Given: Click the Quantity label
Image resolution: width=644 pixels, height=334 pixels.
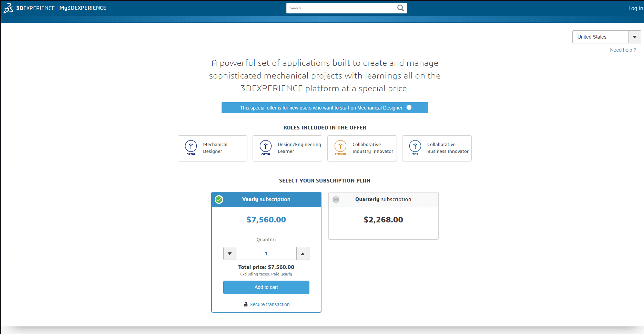Looking at the screenshot, I should [266, 240].
